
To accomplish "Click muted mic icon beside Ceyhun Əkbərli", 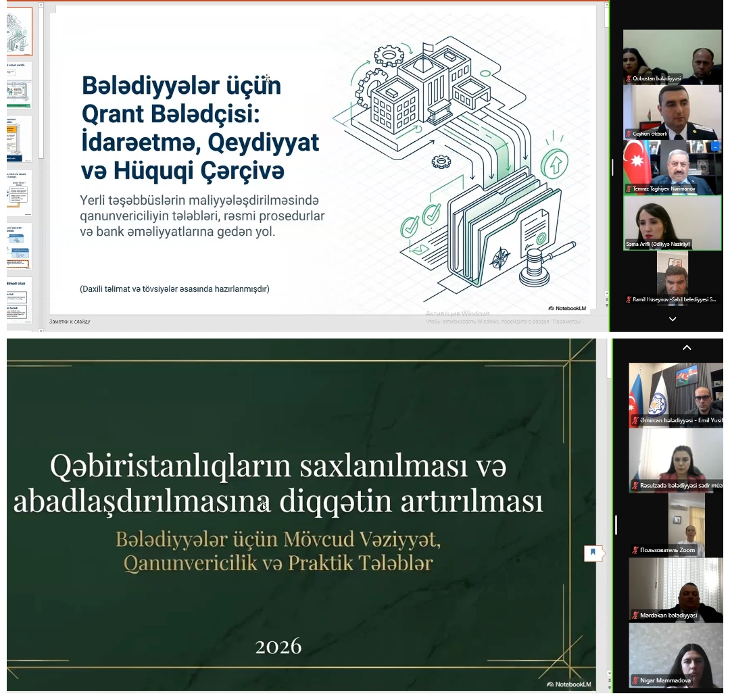I will (x=629, y=134).
